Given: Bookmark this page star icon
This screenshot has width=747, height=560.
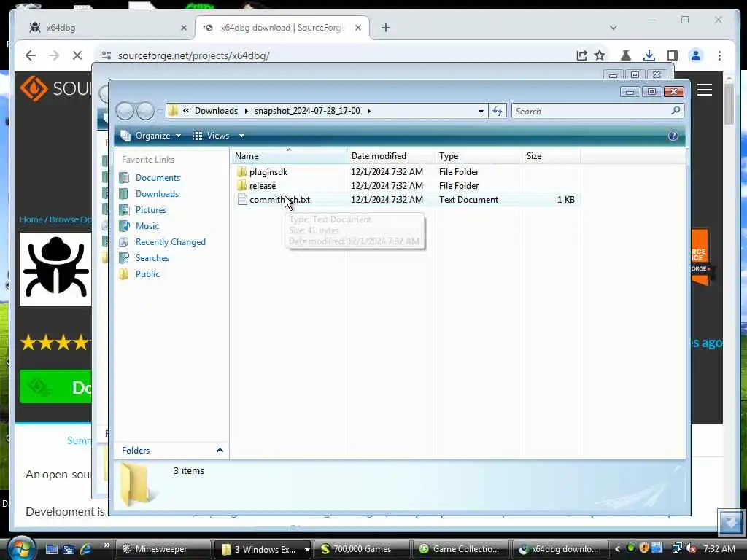Looking at the screenshot, I should (x=600, y=55).
